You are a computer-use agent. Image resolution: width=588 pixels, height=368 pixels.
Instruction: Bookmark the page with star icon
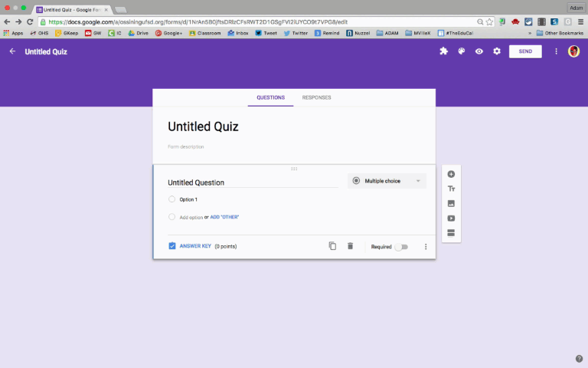point(489,22)
